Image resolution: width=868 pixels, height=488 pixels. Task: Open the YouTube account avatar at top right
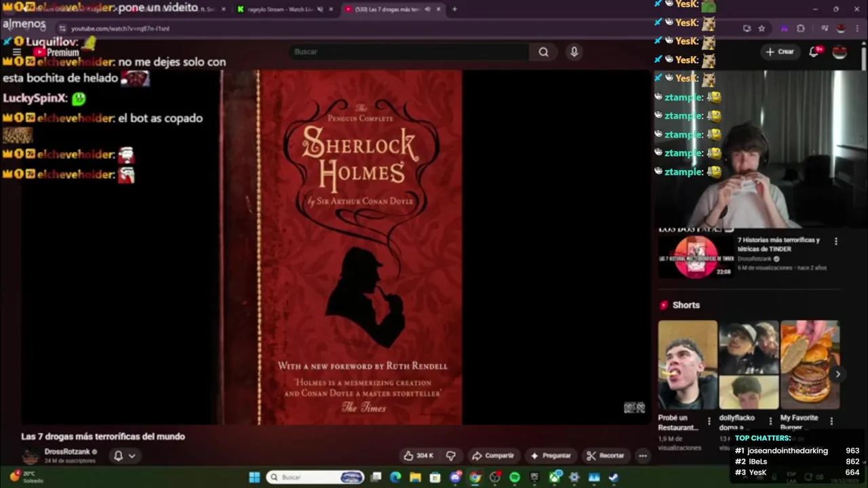click(840, 52)
